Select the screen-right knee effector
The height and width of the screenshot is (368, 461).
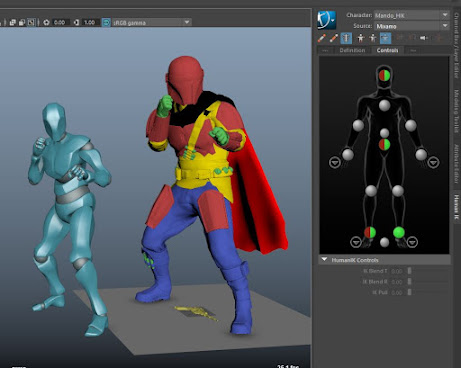(398, 191)
